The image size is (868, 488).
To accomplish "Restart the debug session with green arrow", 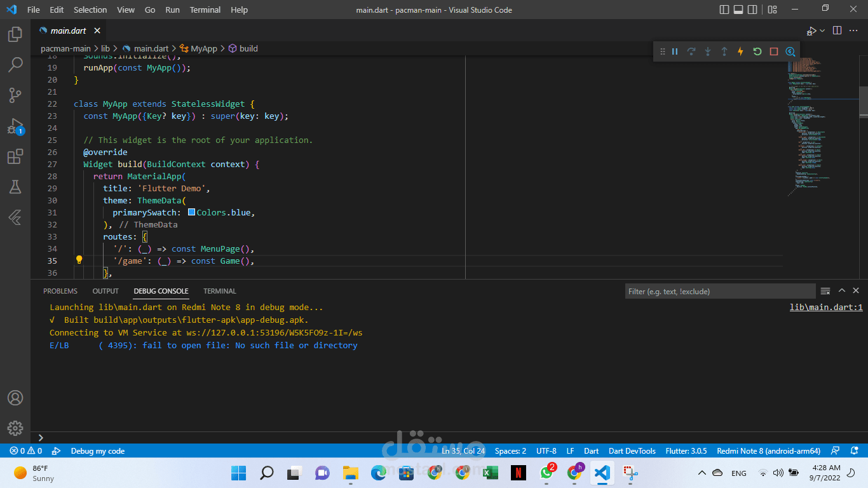I will [x=757, y=51].
